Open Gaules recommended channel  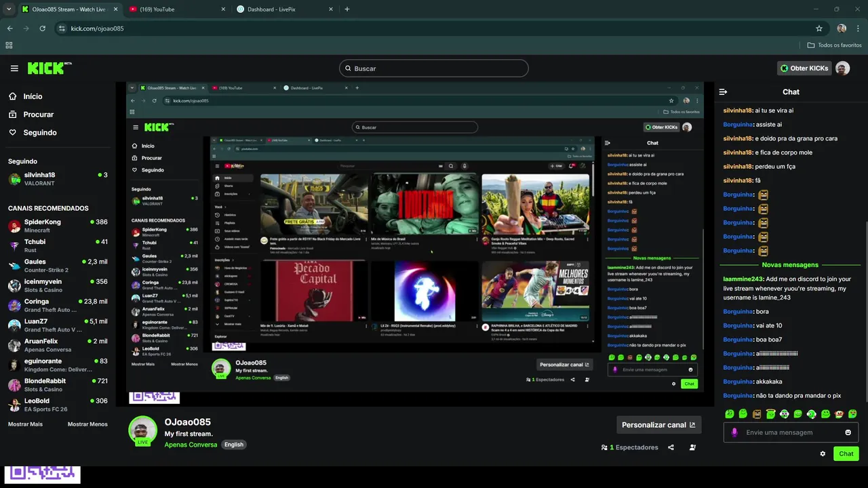tap(58, 266)
